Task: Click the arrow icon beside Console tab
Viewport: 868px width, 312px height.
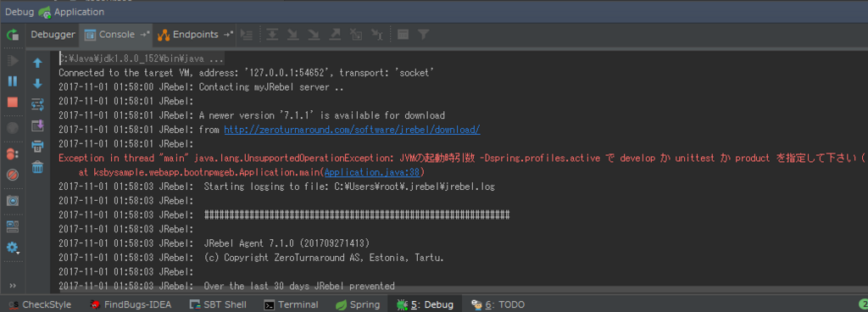Action: tap(145, 35)
